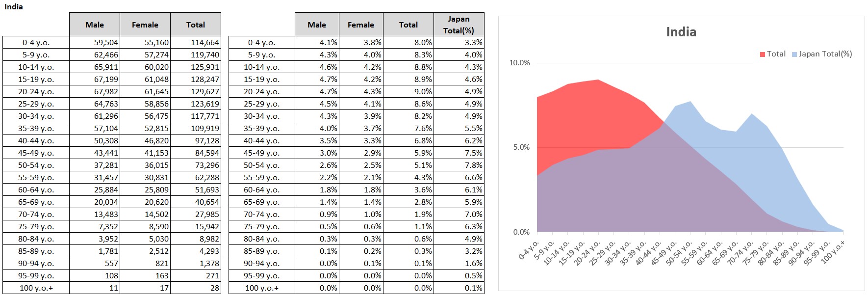Select the total population cell 129,627
This screenshot has height=297, width=868.
(x=196, y=92)
